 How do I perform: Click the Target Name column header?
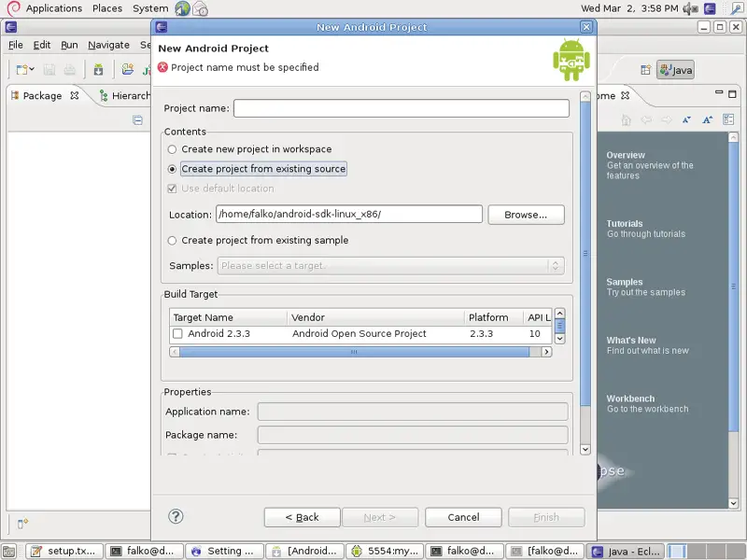[228, 317]
